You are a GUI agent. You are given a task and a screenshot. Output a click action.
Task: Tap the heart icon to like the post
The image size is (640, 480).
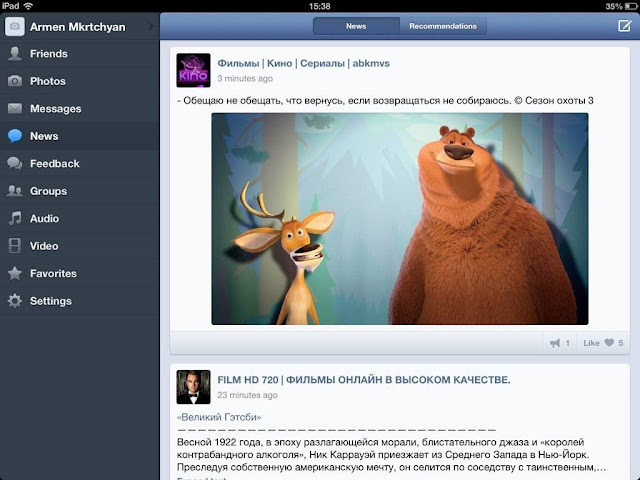[609, 342]
